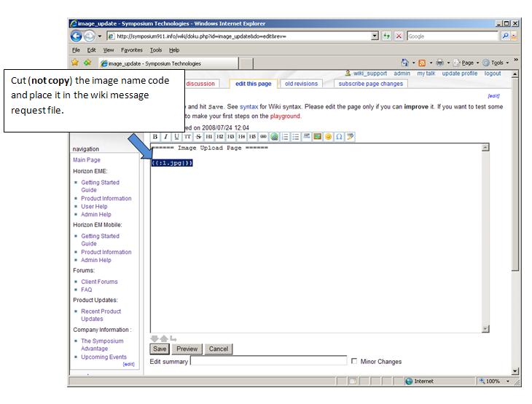The width and height of the screenshot is (532, 404).
Task: Apply strikethrough text formatting
Action: (x=197, y=136)
